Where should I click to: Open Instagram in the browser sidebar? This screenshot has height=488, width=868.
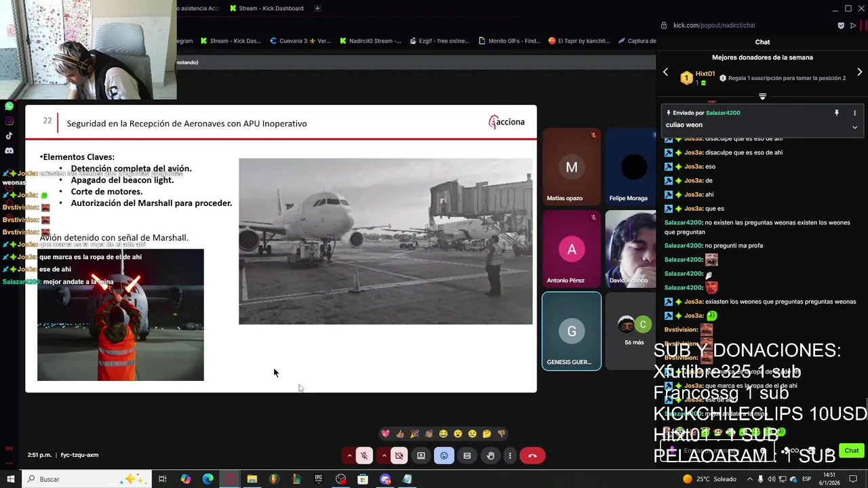coord(9,121)
